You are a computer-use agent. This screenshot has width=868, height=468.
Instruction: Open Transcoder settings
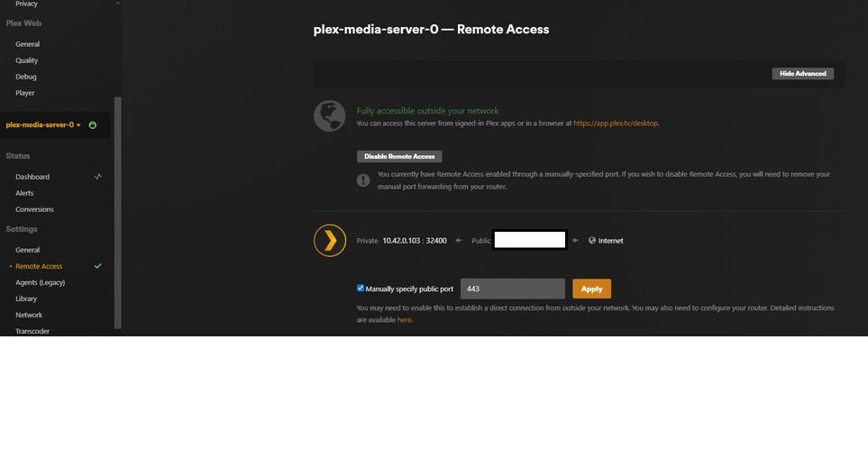tap(32, 331)
